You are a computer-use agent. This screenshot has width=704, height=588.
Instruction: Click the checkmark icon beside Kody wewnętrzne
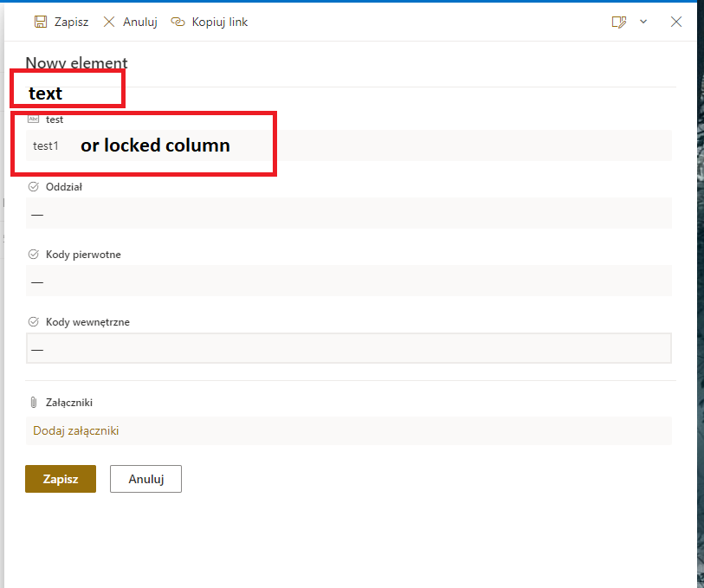pos(33,321)
